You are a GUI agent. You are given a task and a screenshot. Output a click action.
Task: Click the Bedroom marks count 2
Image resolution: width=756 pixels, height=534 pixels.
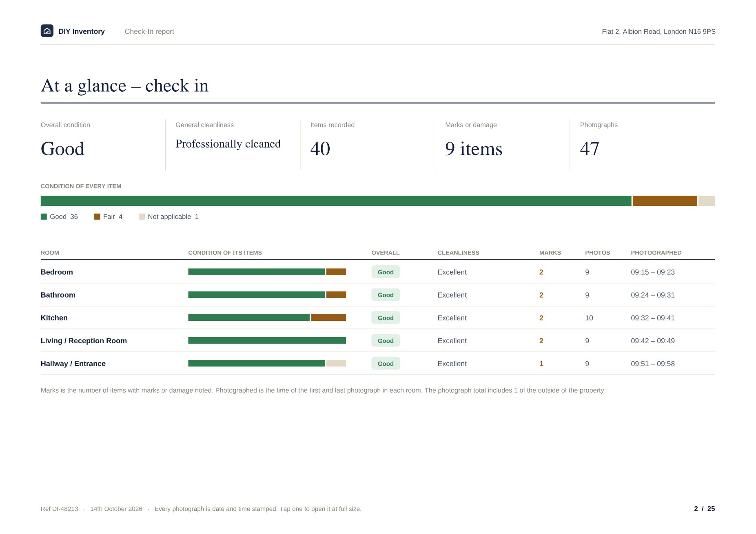point(541,272)
